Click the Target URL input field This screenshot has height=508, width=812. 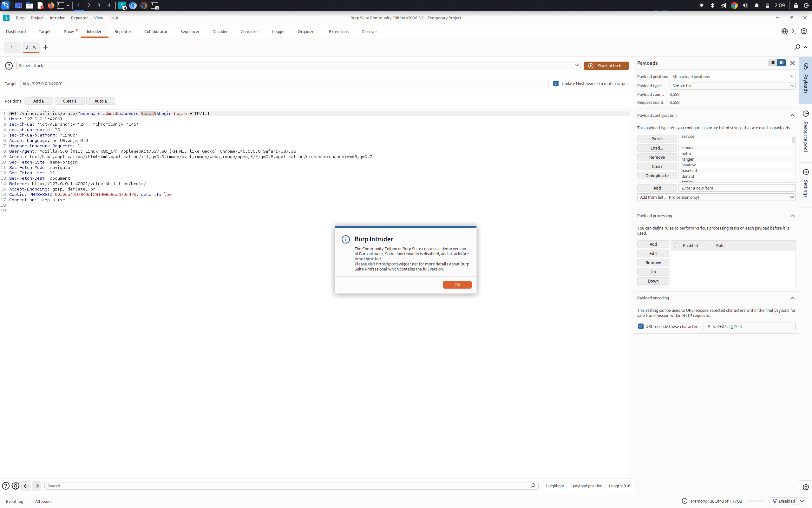tap(284, 83)
